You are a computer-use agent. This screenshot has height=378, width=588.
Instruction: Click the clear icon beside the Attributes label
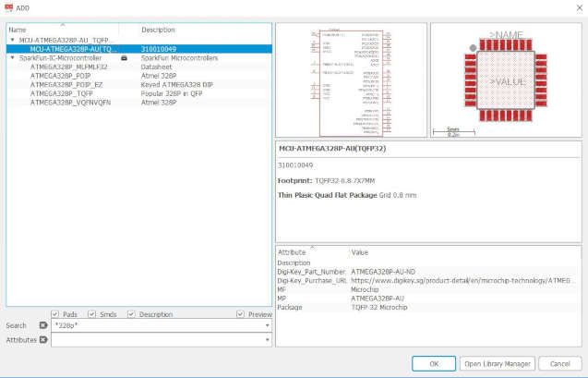(43, 340)
